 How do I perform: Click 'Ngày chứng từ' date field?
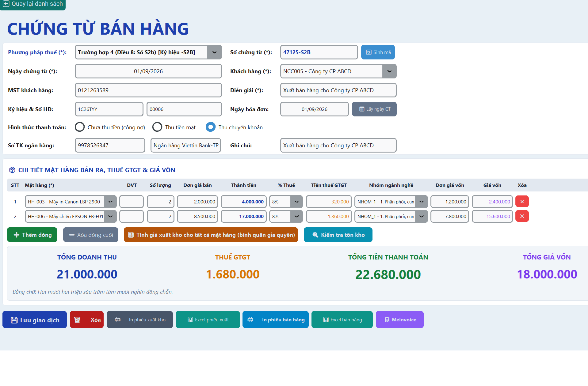point(148,71)
